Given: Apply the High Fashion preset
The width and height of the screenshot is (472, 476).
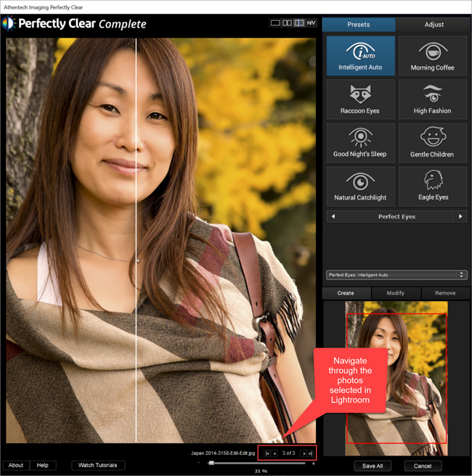Looking at the screenshot, I should pos(433,99).
